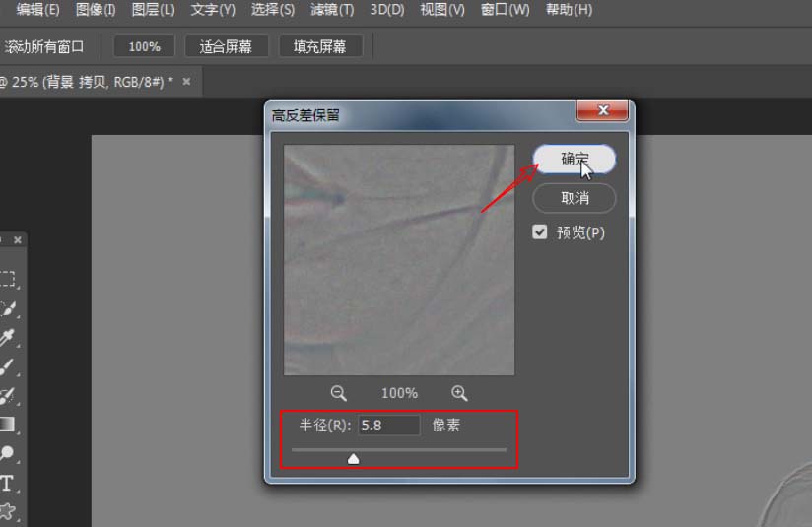
Task: Open the 3D(D) menu
Action: (387, 9)
